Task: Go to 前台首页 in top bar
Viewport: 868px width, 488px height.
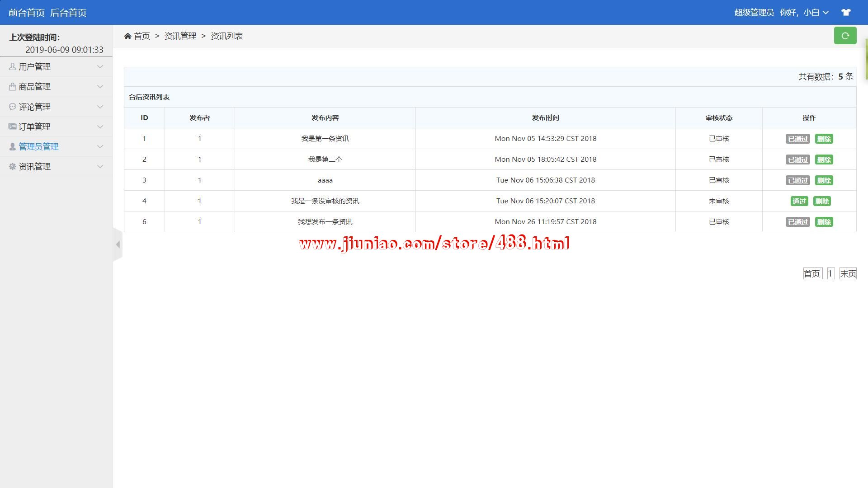Action: (x=27, y=13)
